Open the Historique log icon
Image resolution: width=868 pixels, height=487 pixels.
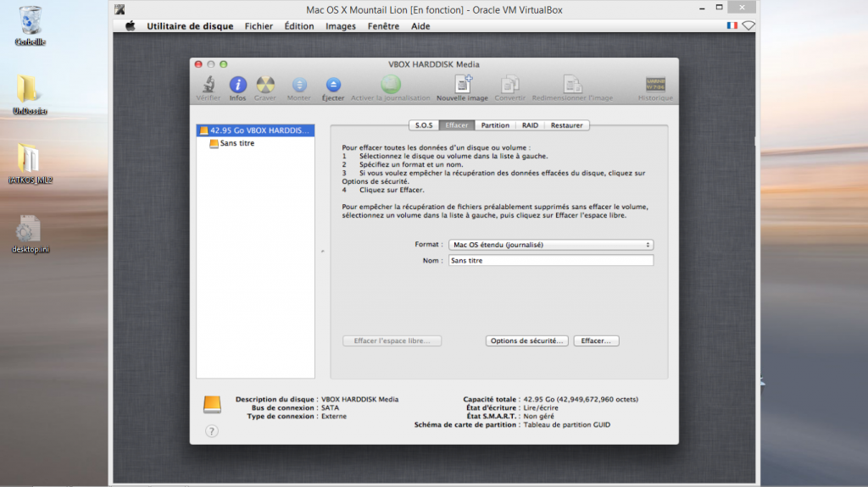pyautogui.click(x=655, y=85)
